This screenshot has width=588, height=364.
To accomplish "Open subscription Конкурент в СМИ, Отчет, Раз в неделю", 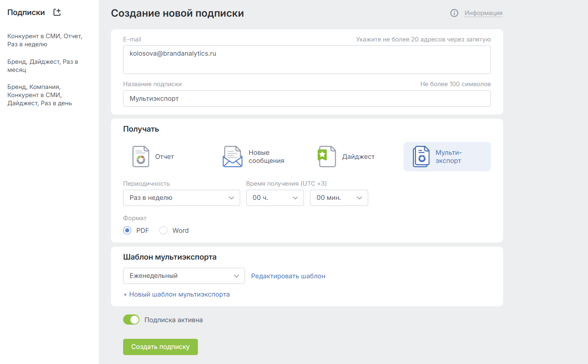I will click(45, 40).
